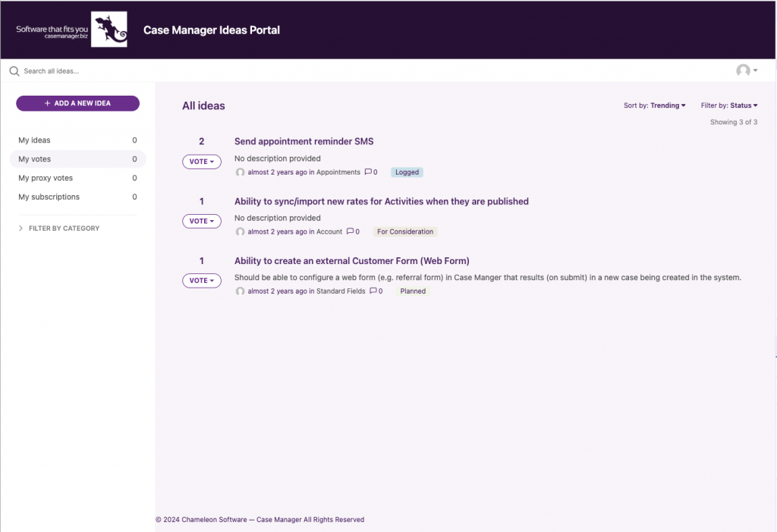777x532 pixels.
Task: Click Add a New Idea button
Action: (78, 103)
